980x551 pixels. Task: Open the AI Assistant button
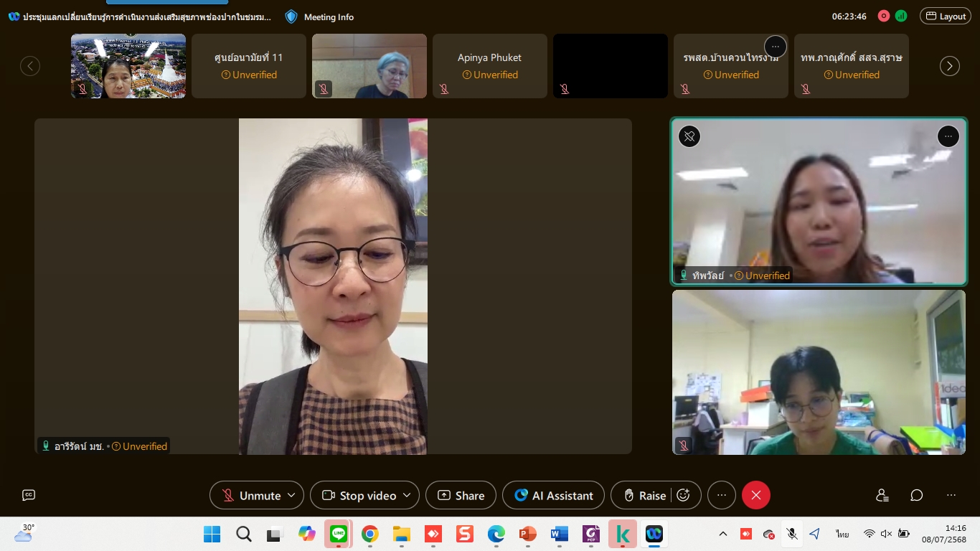553,495
